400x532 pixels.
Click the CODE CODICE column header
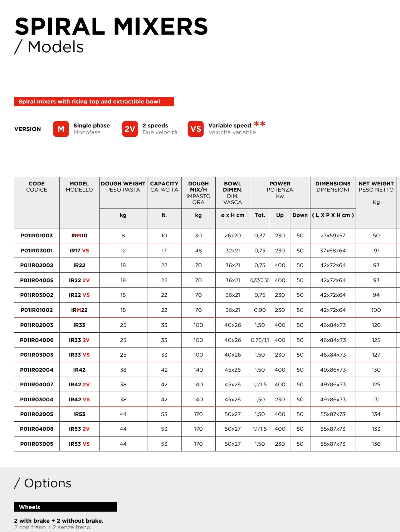(x=36, y=187)
